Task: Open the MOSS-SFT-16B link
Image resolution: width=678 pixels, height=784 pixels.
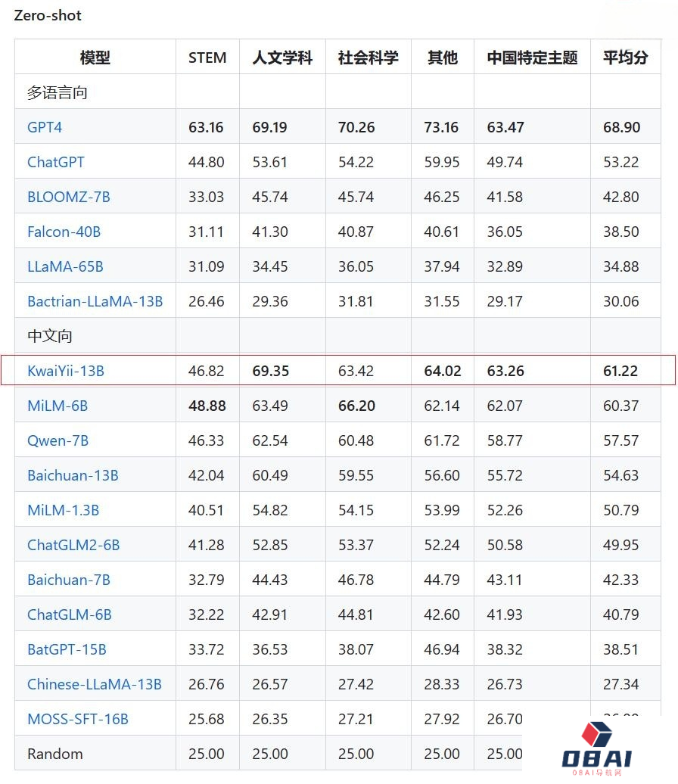Action: click(x=78, y=719)
